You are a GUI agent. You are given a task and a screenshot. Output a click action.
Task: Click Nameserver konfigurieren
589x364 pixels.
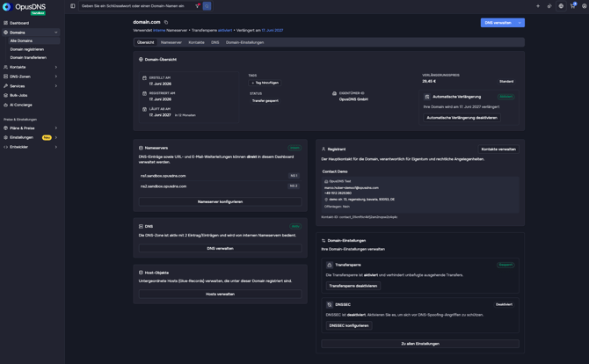click(220, 201)
